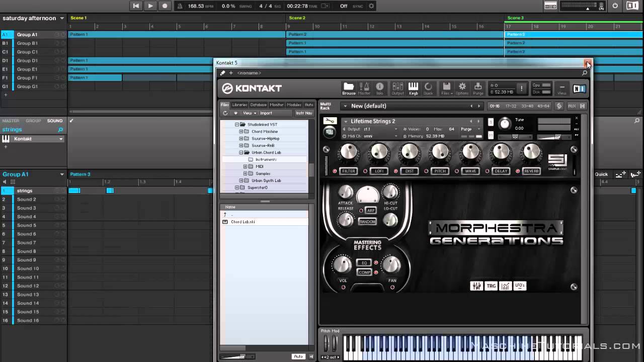Screen dimensions: 644x362
Task: Open the Kontakt plugin slot dropdown
Action: coord(61,139)
